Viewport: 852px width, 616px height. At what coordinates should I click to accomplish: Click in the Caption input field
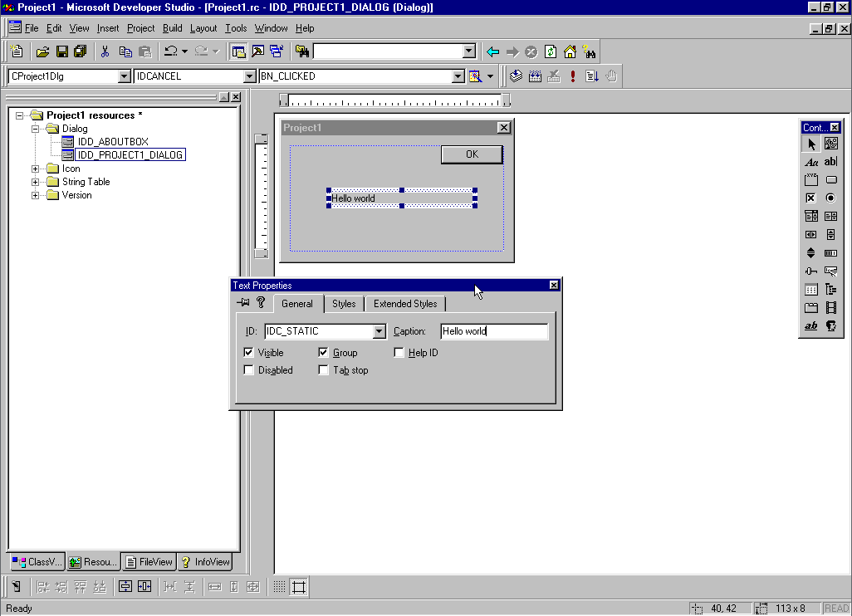[494, 331]
